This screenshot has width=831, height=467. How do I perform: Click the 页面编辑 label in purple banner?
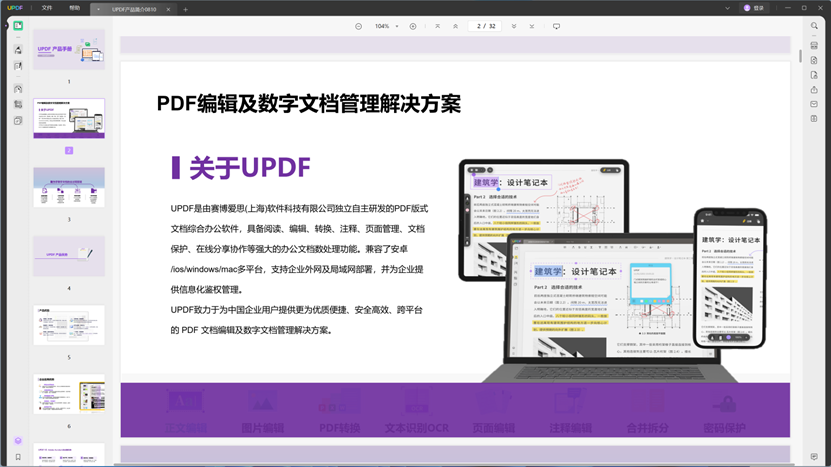(493, 428)
